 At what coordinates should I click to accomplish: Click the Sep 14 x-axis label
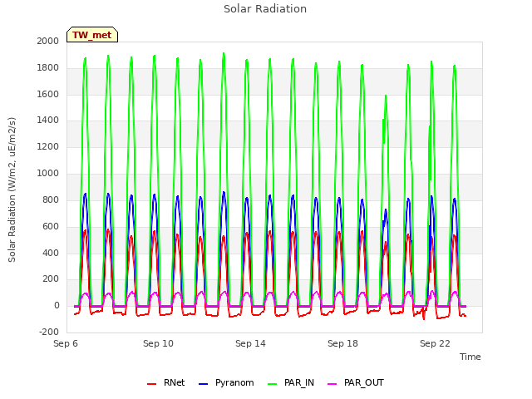(x=250, y=343)
